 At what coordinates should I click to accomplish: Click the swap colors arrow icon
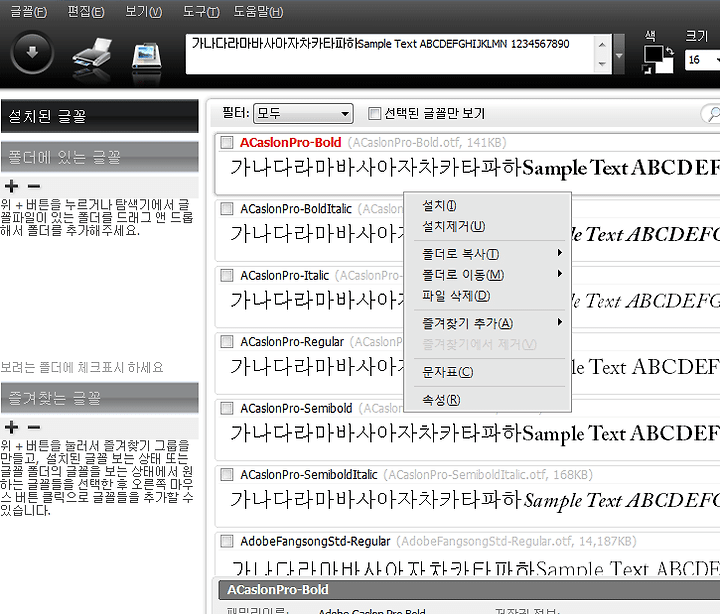click(669, 51)
